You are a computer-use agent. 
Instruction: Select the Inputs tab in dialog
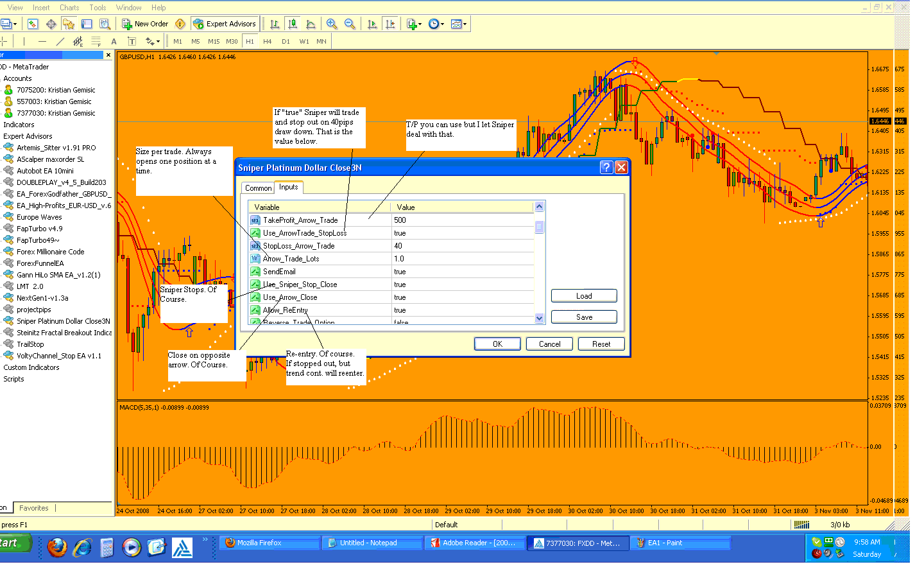point(289,187)
